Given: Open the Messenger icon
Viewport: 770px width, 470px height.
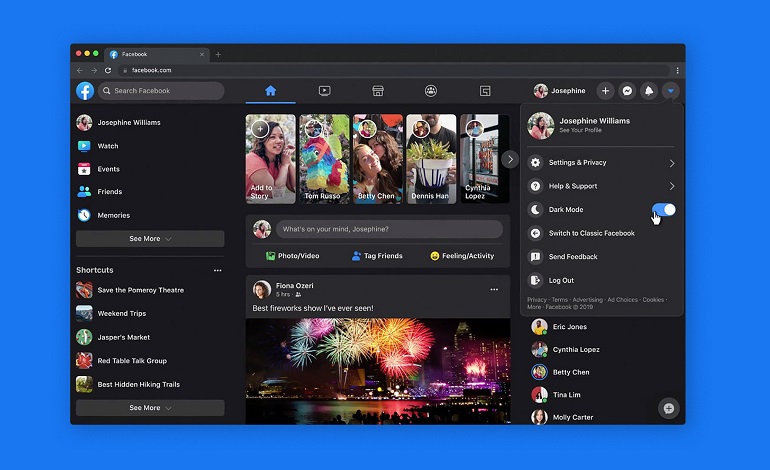Looking at the screenshot, I should click(x=627, y=91).
